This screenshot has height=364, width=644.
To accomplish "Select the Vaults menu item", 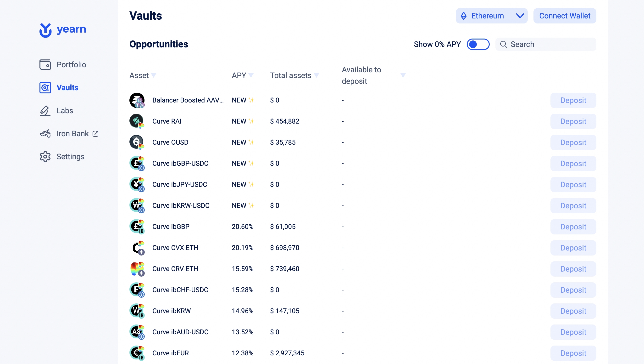I will tap(59, 88).
